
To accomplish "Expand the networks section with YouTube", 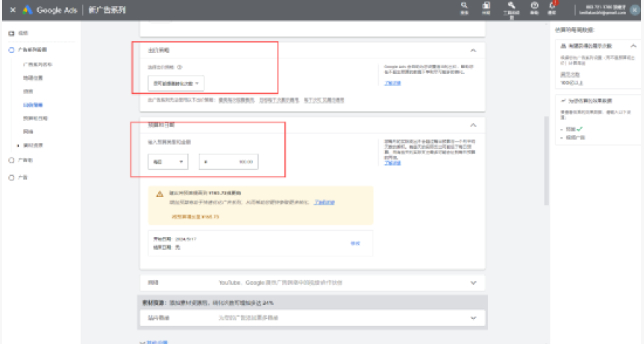I will tap(473, 283).
